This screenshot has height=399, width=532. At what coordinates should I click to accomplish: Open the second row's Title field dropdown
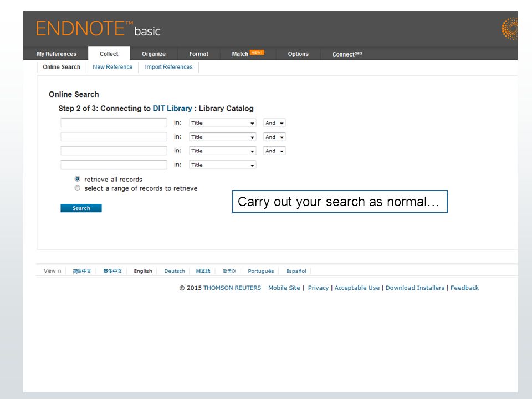tap(223, 137)
